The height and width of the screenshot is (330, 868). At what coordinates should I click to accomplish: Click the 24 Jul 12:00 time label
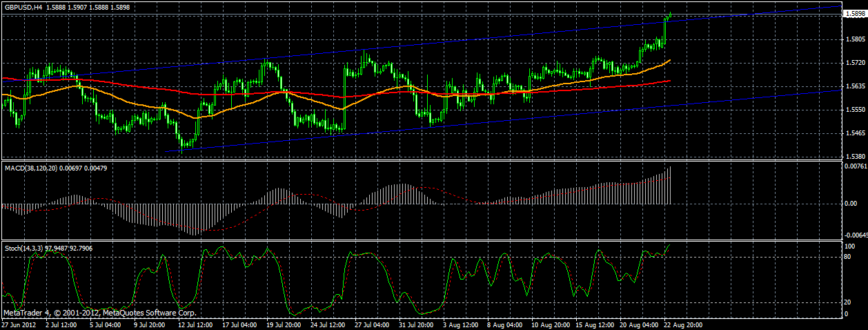click(327, 323)
